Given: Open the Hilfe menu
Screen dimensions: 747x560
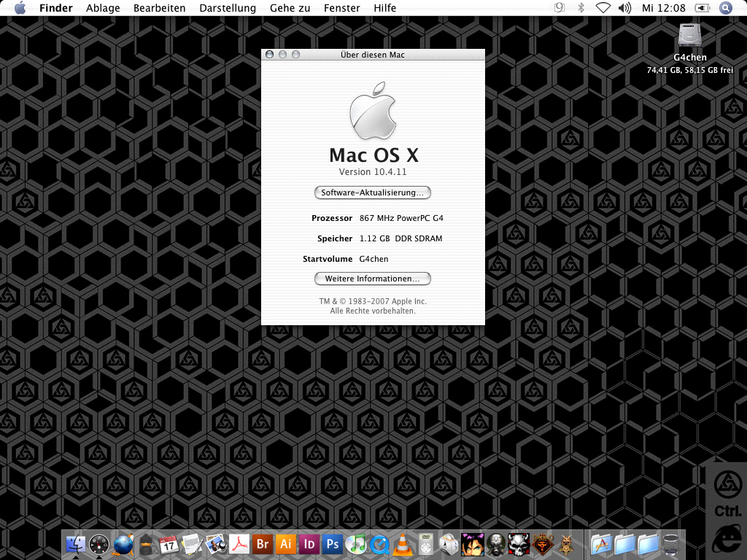Looking at the screenshot, I should [385, 8].
